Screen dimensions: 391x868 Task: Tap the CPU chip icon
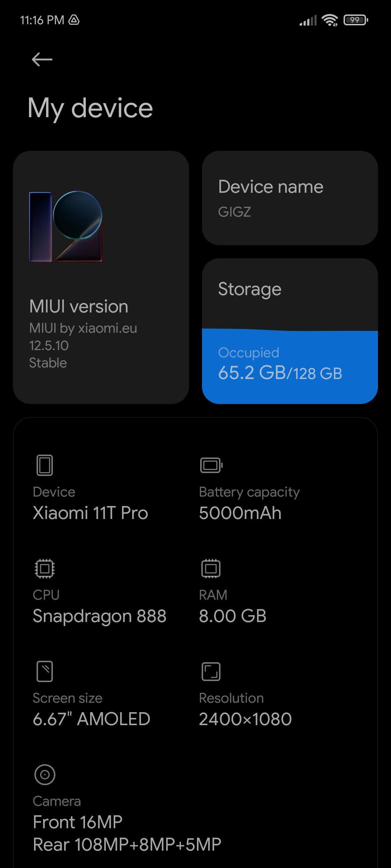[45, 569]
